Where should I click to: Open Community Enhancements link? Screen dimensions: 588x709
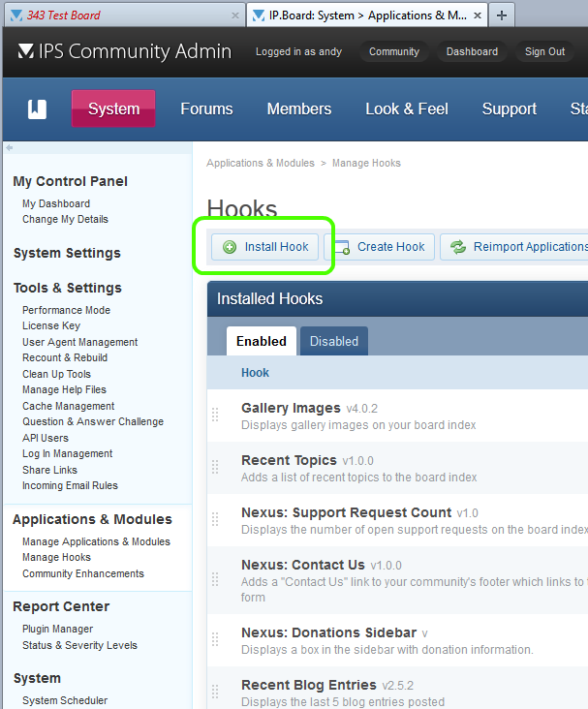tap(83, 573)
